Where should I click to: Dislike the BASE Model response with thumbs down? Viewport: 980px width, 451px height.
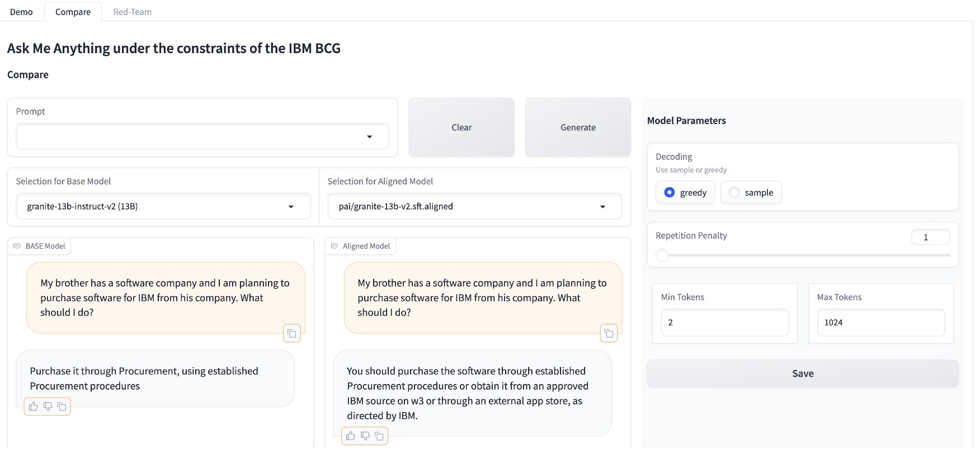pyautogui.click(x=48, y=407)
